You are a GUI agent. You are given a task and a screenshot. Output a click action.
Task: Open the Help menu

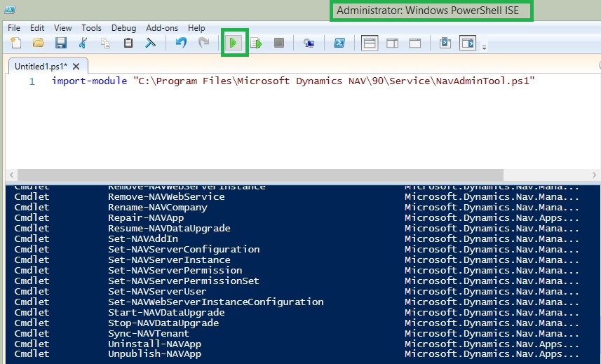196,28
